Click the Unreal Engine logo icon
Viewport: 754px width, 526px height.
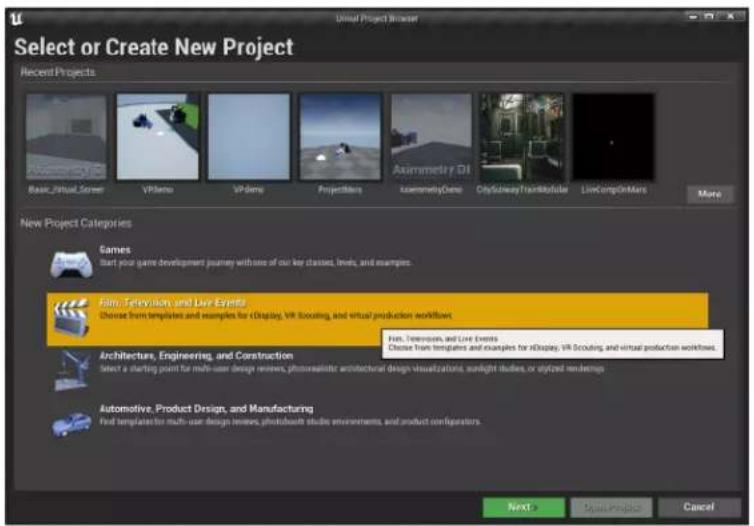pyautogui.click(x=16, y=19)
